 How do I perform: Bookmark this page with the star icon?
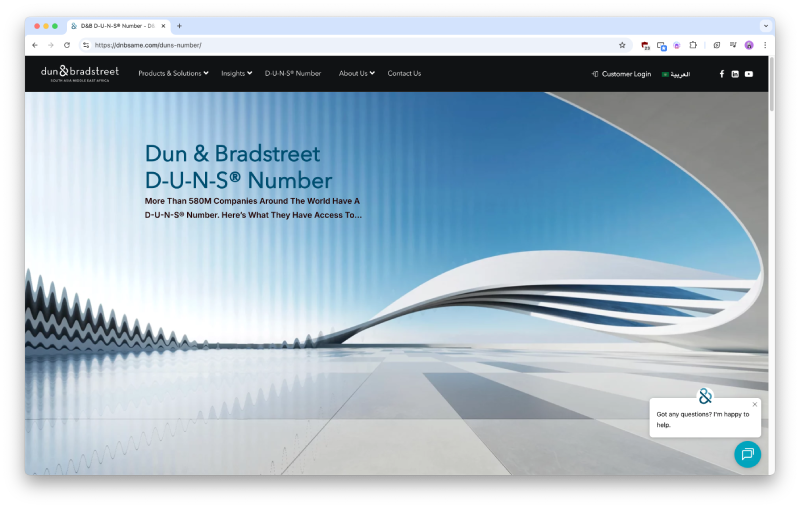point(622,45)
